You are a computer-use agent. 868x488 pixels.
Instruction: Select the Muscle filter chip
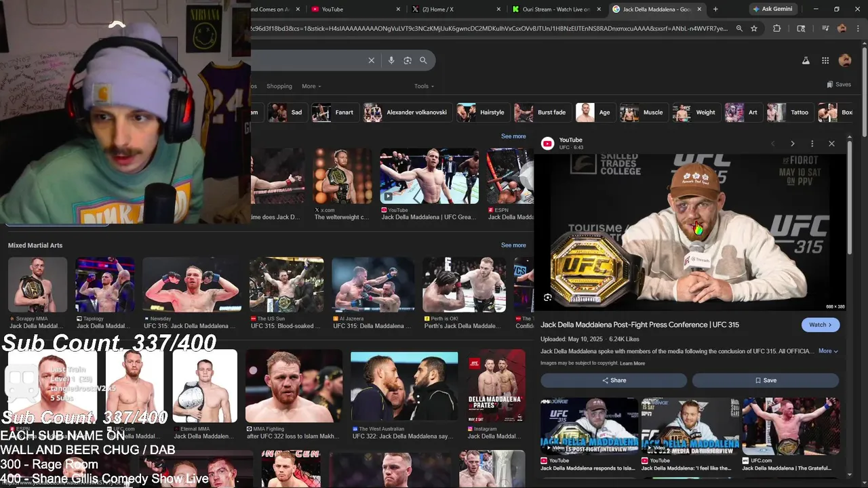click(643, 113)
